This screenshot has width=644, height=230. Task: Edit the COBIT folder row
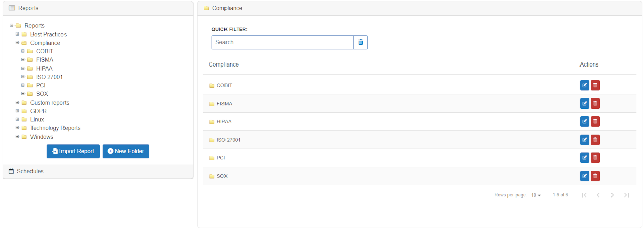pyautogui.click(x=585, y=85)
